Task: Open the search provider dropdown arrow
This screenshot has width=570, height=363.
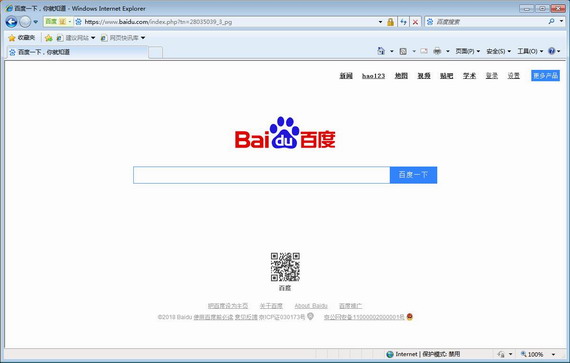Action: pyautogui.click(x=561, y=21)
